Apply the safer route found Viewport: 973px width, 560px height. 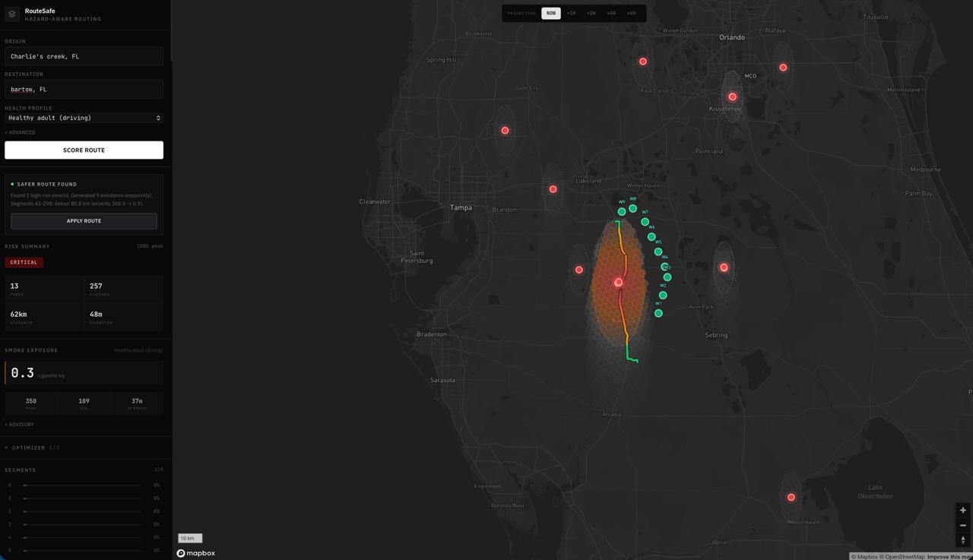pos(84,221)
